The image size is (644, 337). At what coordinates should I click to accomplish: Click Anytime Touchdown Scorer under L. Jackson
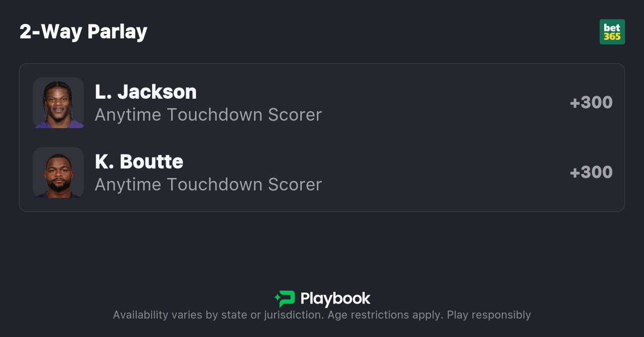(x=208, y=115)
